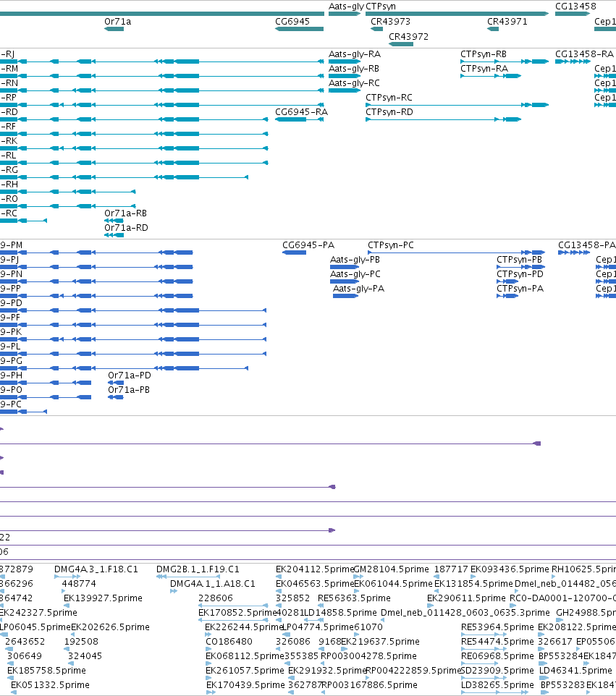Select feature EK093436.5prime
The width and height of the screenshot is (616, 696).
pyautogui.click(x=510, y=569)
